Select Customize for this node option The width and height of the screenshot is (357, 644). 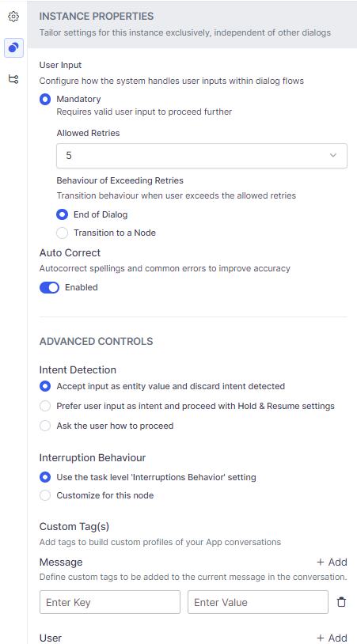click(45, 495)
